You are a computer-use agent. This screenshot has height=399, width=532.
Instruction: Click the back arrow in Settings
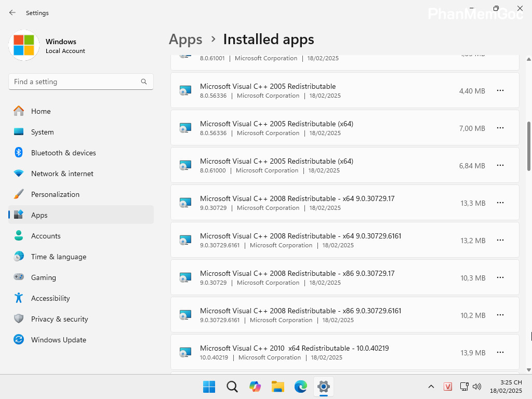(x=12, y=12)
